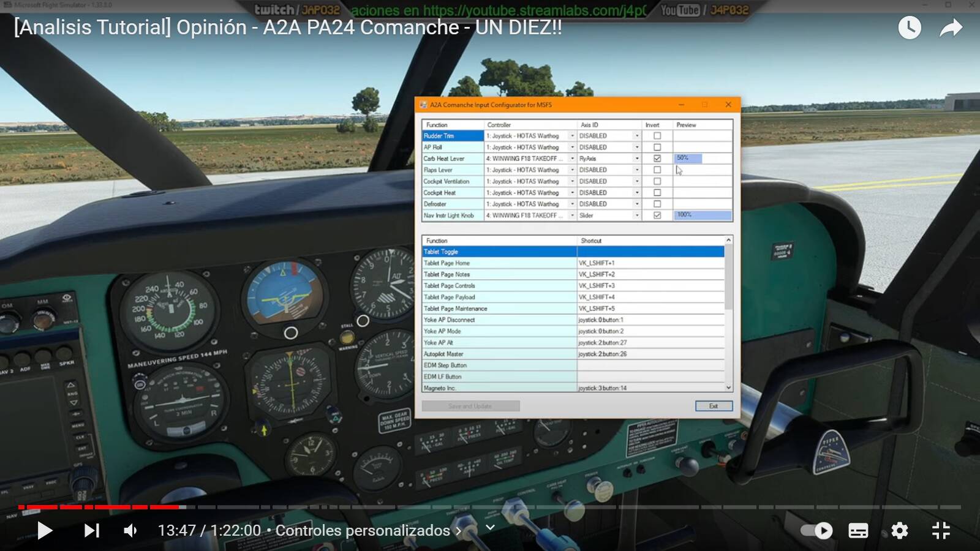Click the Carb Heat Lever 50% preview bar
980x551 pixels.
click(x=688, y=159)
